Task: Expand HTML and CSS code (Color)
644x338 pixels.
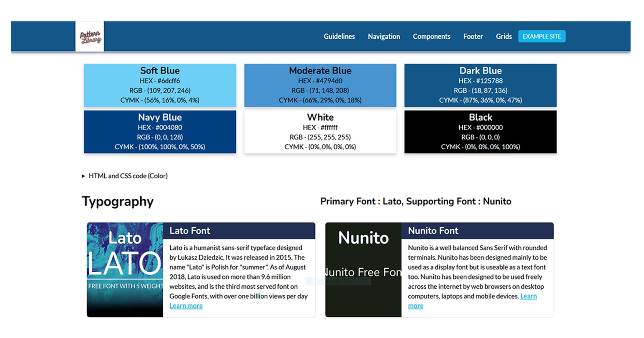Action: (128, 176)
